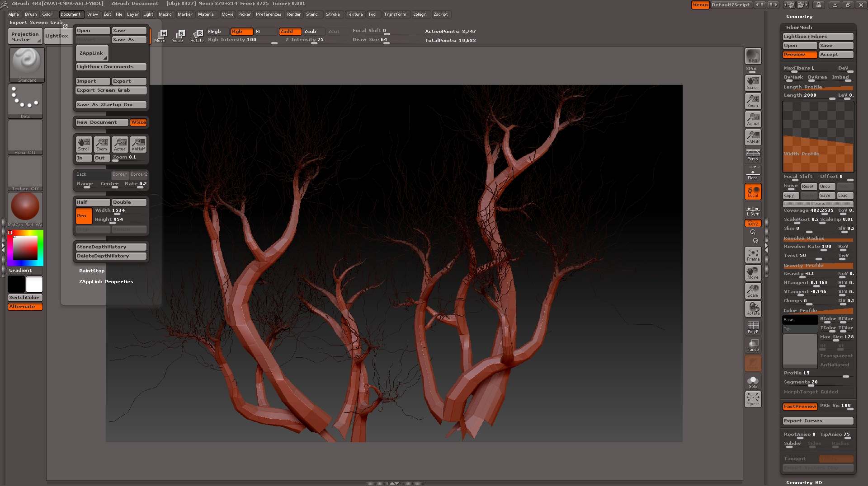Open the Texture menu
Screen dimensions: 868x486
click(354, 14)
